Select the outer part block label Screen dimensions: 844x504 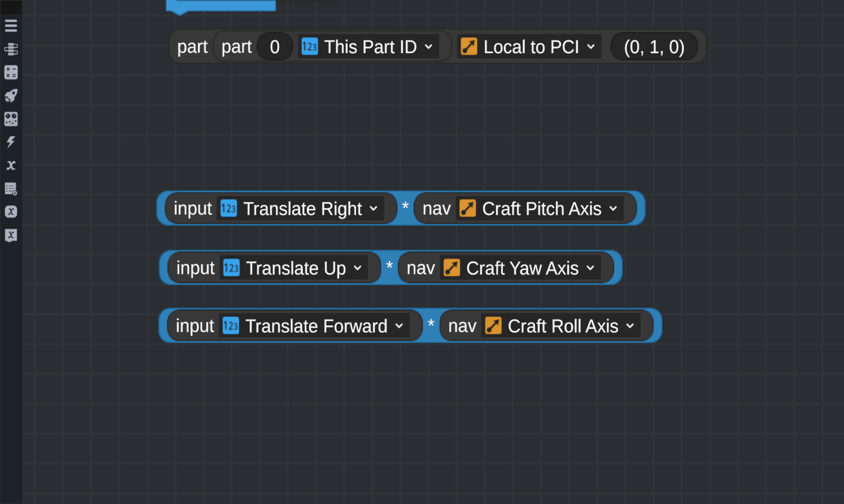tap(192, 47)
